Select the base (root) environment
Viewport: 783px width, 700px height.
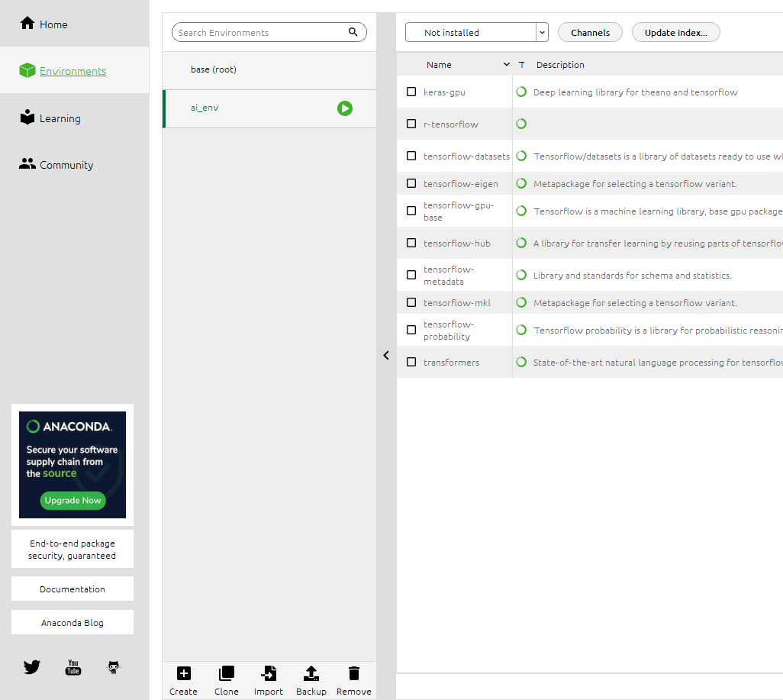[269, 70]
